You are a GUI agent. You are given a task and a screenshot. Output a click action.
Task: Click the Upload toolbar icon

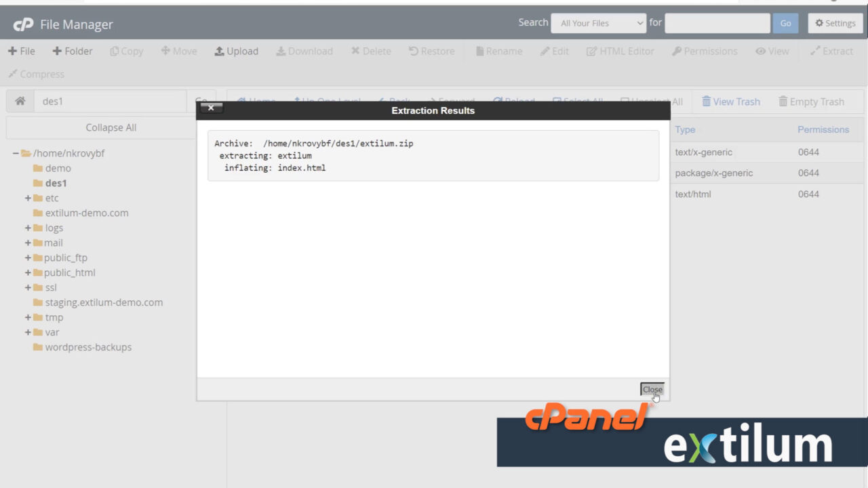(x=236, y=51)
